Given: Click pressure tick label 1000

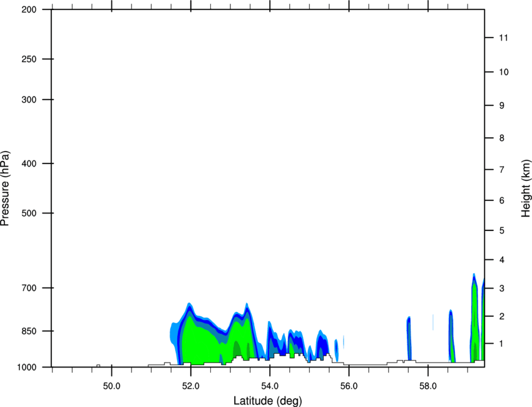Looking at the screenshot, I should [26, 367].
